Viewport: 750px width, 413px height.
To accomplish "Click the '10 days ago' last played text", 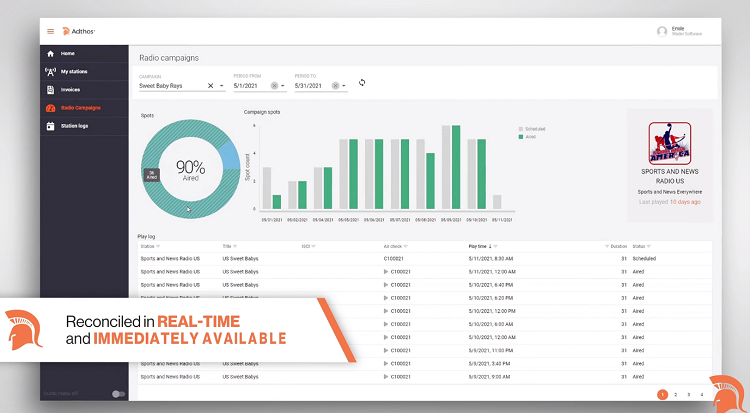I will tap(685, 202).
